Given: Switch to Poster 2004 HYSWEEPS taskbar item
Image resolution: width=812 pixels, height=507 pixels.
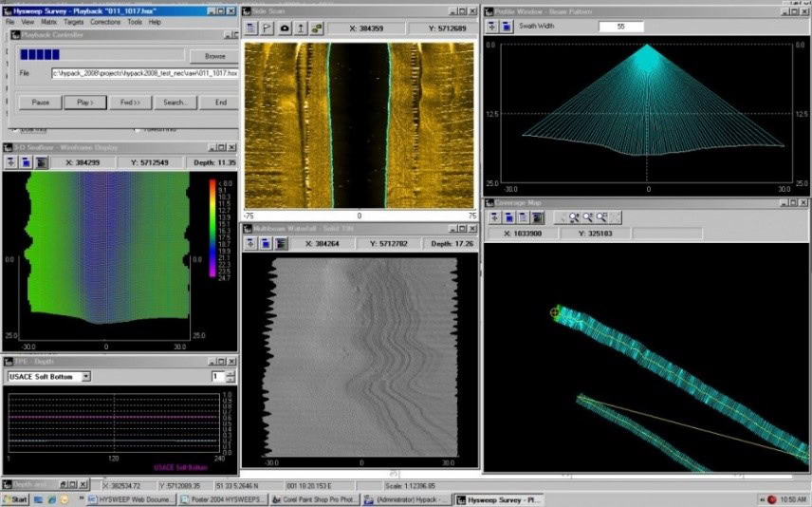Looking at the screenshot, I should coord(223,499).
